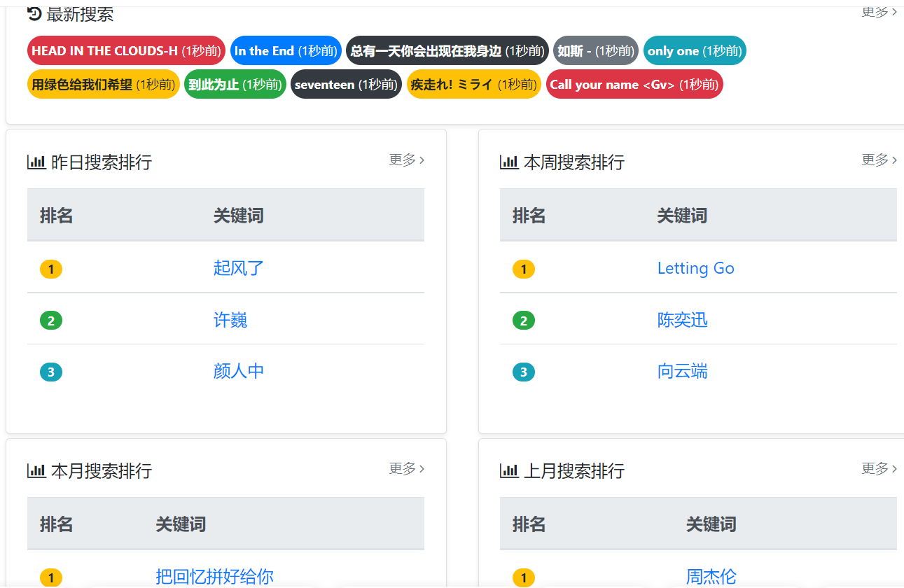
Task: Click green rank 2 badge beside 陈奕迅
Action: click(x=524, y=321)
